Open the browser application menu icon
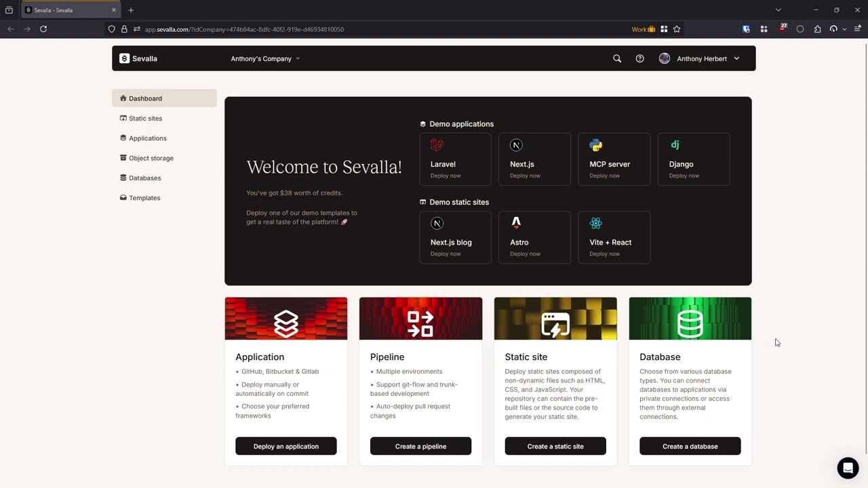The height and width of the screenshot is (488, 868). (858, 29)
